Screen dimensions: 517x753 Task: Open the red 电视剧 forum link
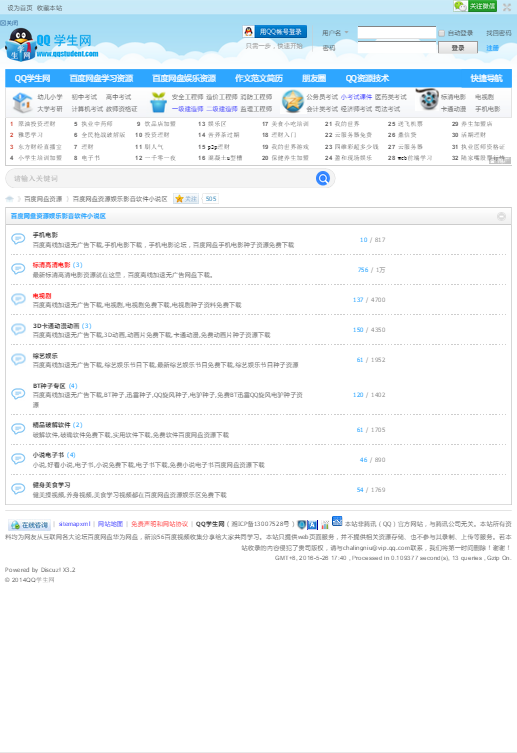pyautogui.click(x=42, y=296)
